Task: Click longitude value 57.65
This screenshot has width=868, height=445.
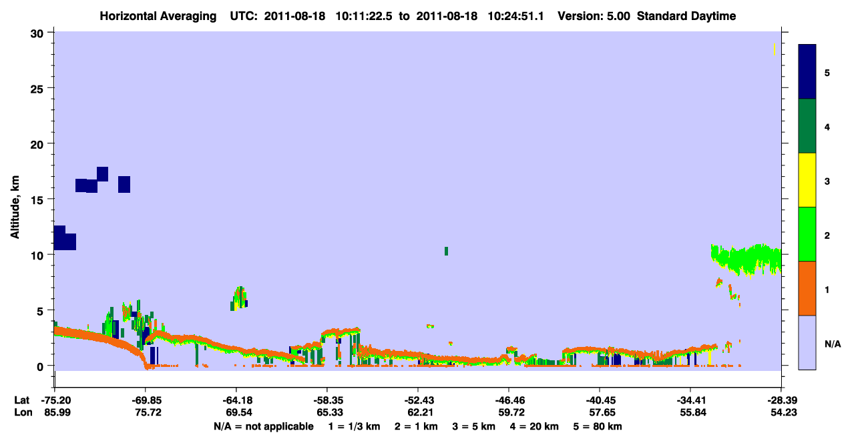Action: (x=600, y=413)
